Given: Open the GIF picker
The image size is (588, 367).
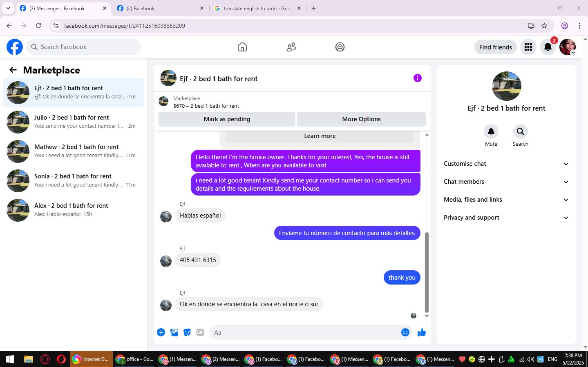Looking at the screenshot, I should click(x=200, y=332).
